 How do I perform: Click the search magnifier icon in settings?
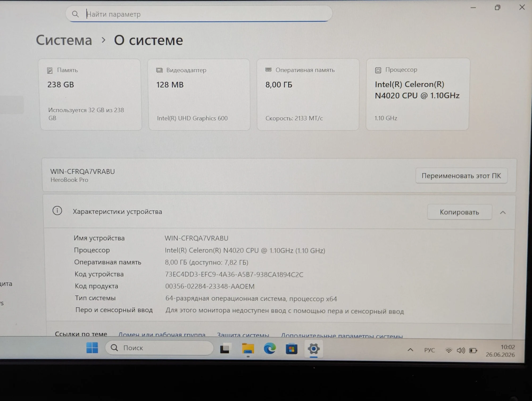point(75,14)
